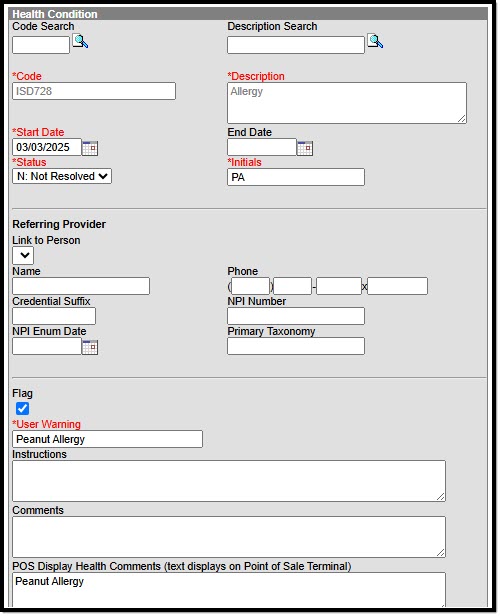Click the Instructions text area

tap(229, 481)
